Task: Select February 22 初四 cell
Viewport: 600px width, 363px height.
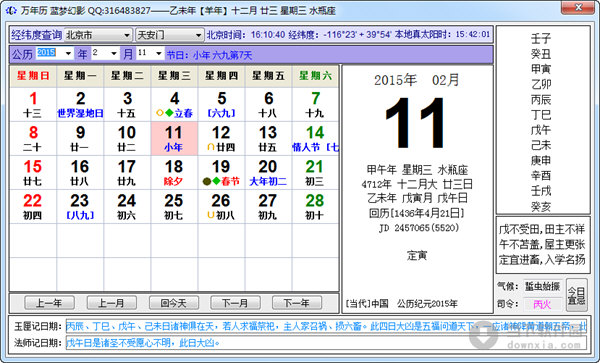Action: tap(33, 207)
